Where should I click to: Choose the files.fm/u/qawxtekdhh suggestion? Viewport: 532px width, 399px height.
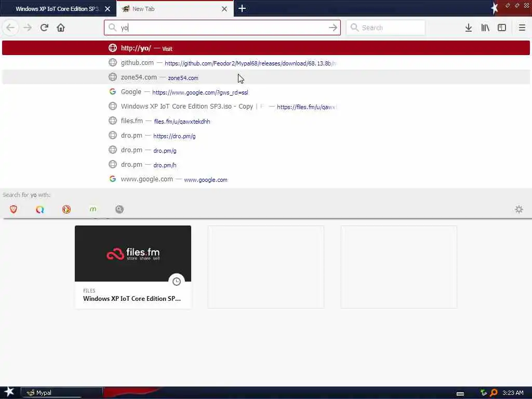point(266,121)
